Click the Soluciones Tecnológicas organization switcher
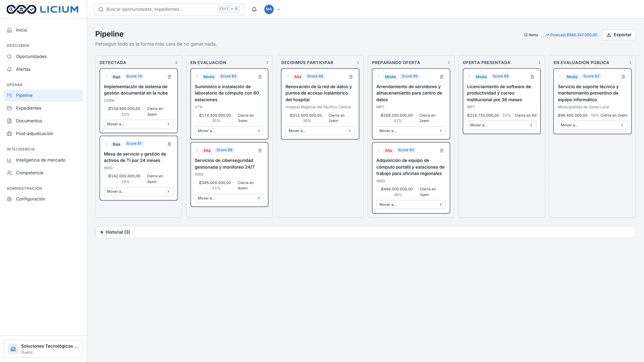The image size is (644, 362). pyautogui.click(x=43, y=349)
